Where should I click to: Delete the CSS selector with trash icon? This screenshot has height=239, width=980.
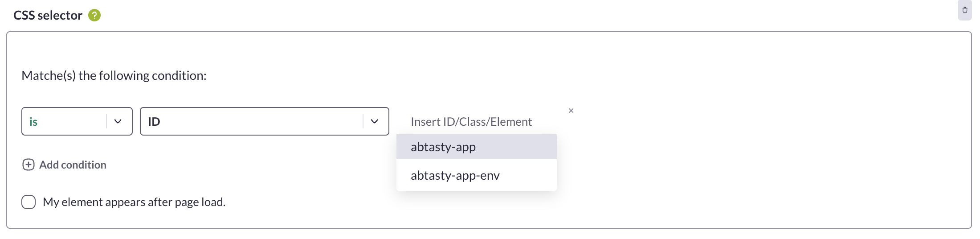tap(965, 10)
